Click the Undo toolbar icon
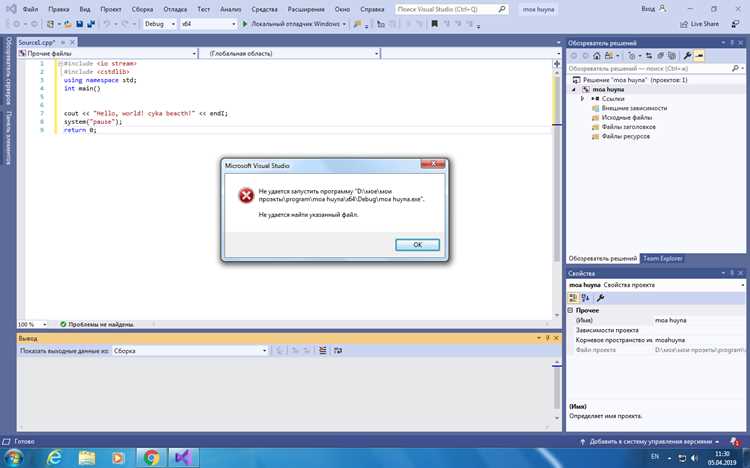This screenshot has height=468, width=750. 107,24
